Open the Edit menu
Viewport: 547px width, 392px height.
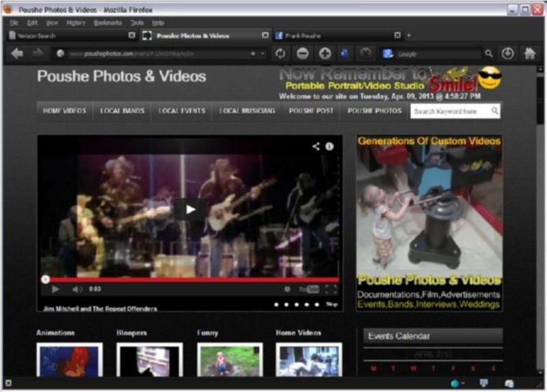coord(32,23)
